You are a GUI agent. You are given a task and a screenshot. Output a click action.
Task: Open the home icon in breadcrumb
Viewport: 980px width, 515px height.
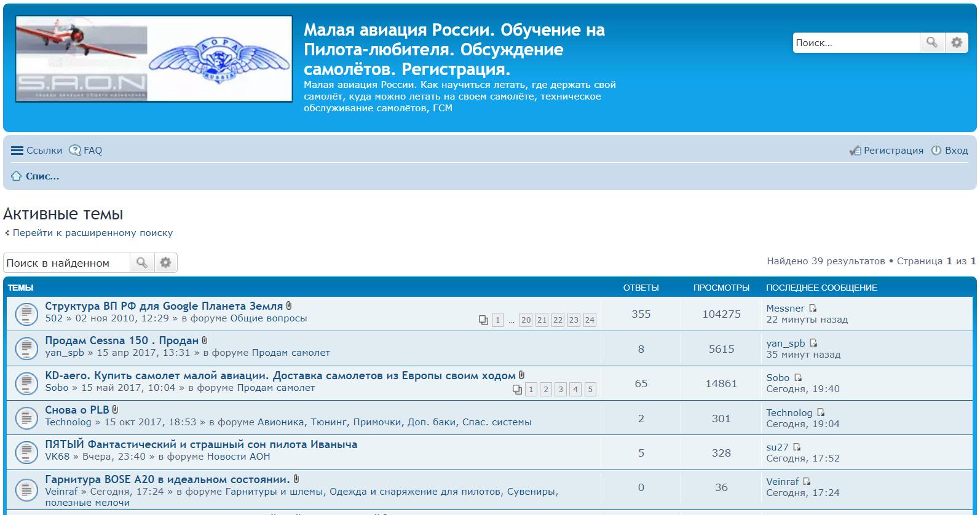coord(17,176)
